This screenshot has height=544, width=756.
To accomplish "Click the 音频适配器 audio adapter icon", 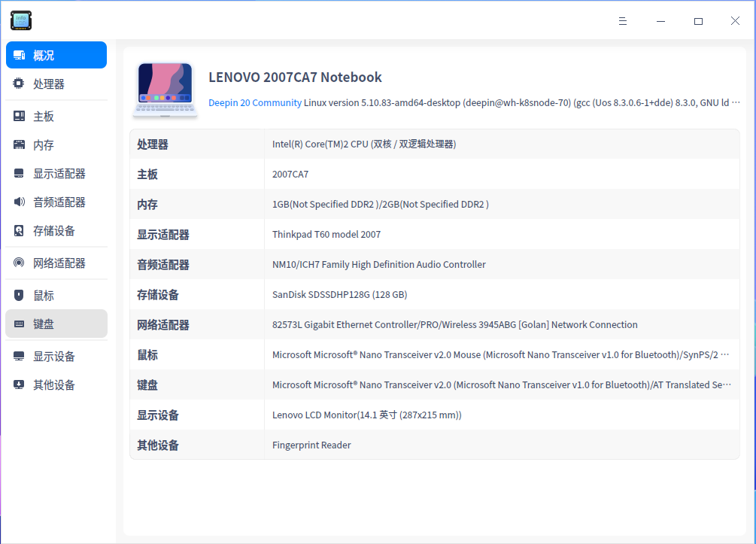I will tap(20, 202).
